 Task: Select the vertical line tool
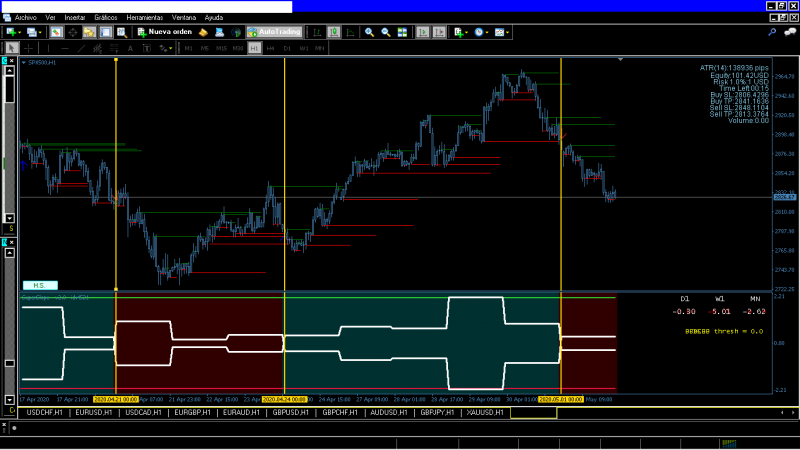coord(48,48)
